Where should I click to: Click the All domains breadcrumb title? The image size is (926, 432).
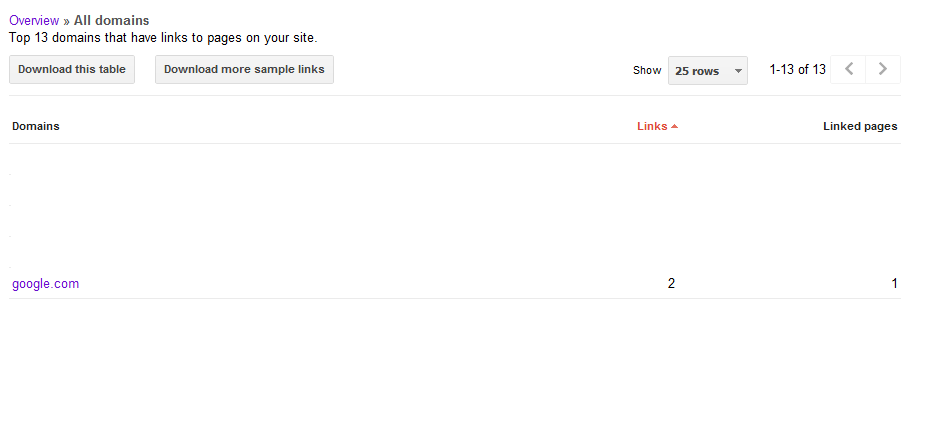[x=111, y=20]
